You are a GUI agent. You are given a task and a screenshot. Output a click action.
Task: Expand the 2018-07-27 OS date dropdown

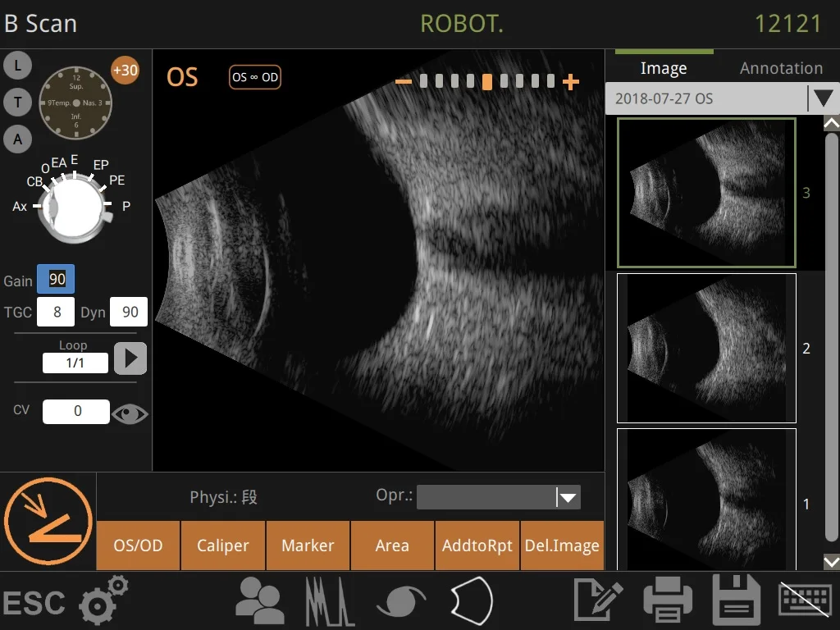[x=822, y=99]
